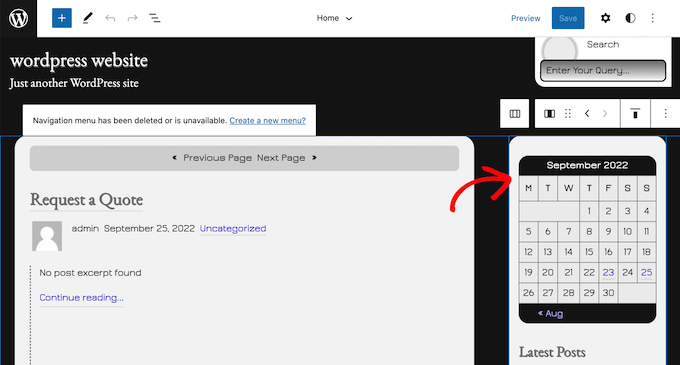
Task: Open the Home template dropdown
Action: 334,18
